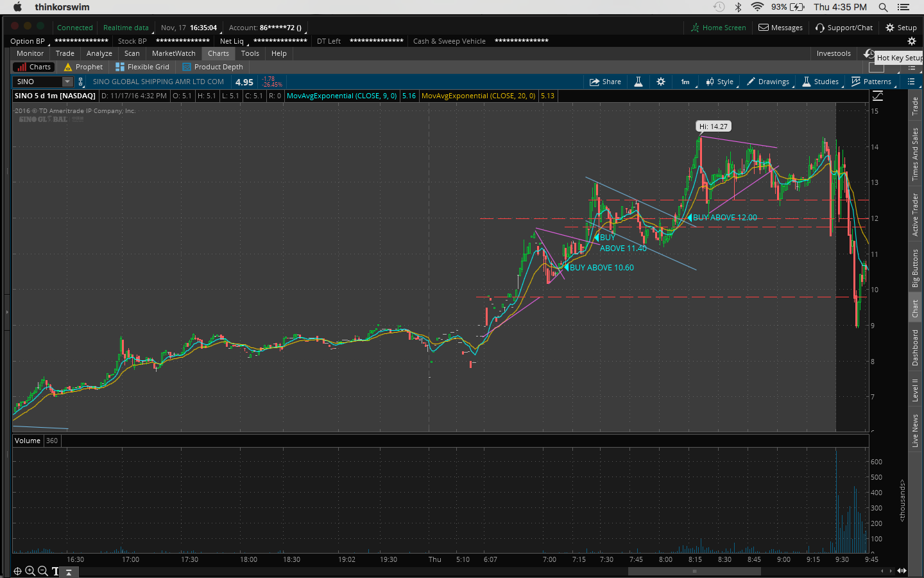
Task: Click the chart scale line icon
Action: click(878, 96)
